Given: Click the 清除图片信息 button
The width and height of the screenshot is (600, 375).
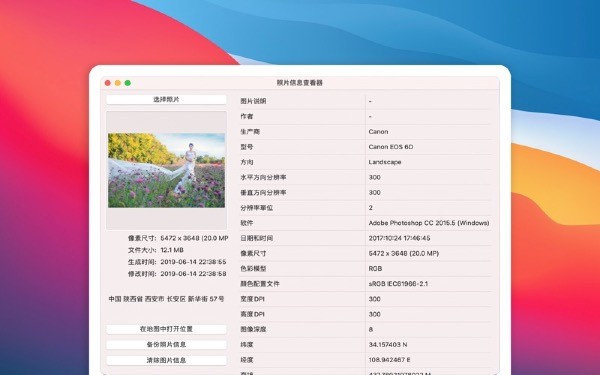Looking at the screenshot, I should (x=166, y=360).
